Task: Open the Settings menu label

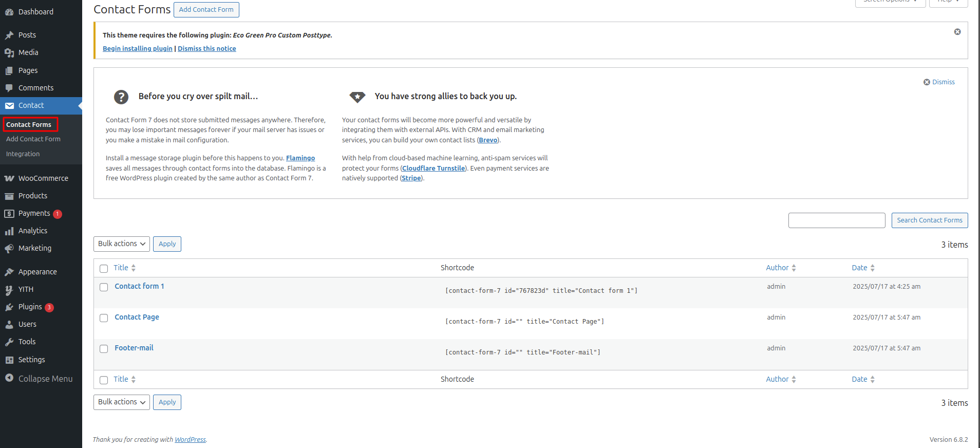Action: [x=32, y=360]
